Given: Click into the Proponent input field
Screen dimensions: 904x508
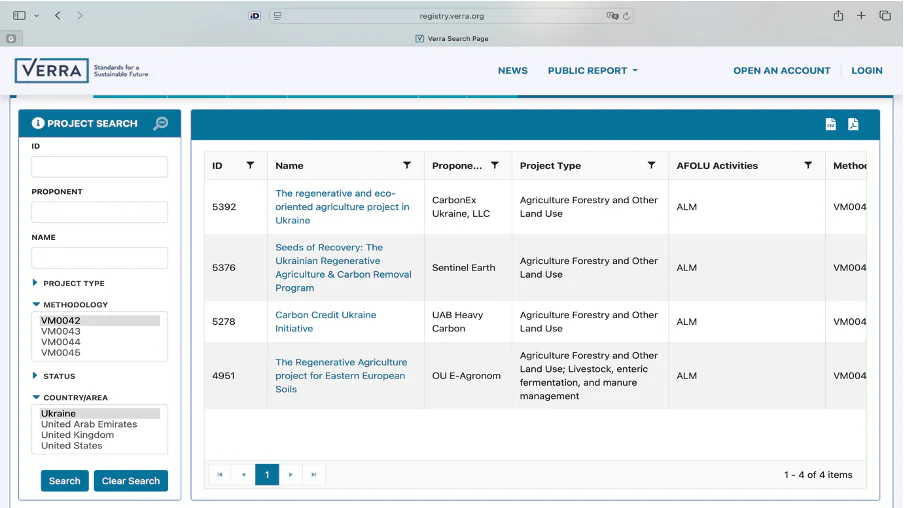Looking at the screenshot, I should (x=99, y=212).
